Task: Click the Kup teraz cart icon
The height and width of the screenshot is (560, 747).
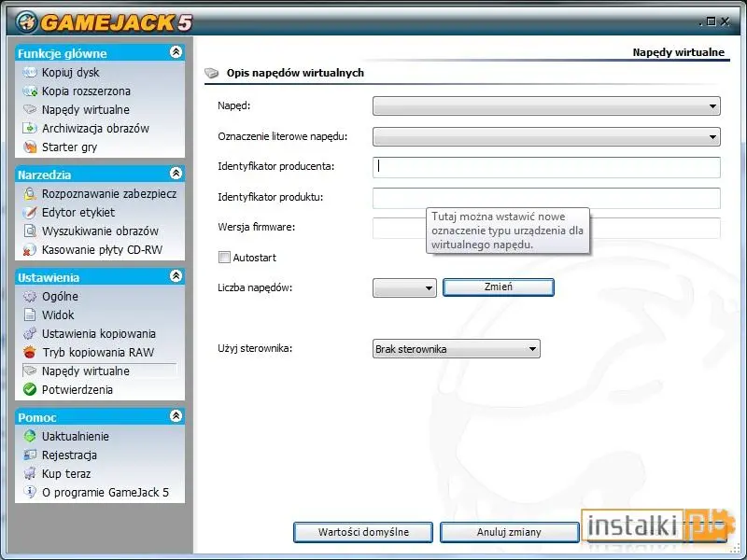Action: tap(30, 474)
